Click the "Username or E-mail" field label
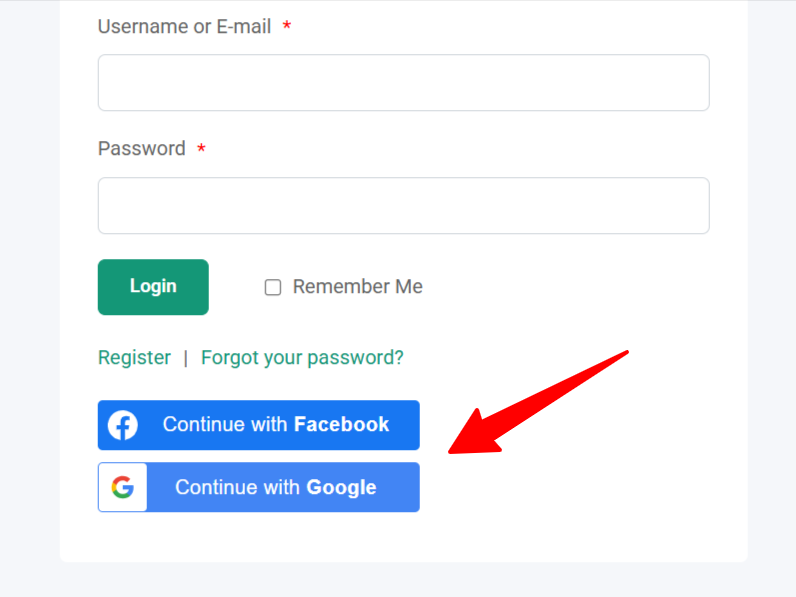796x597 pixels. [184, 27]
